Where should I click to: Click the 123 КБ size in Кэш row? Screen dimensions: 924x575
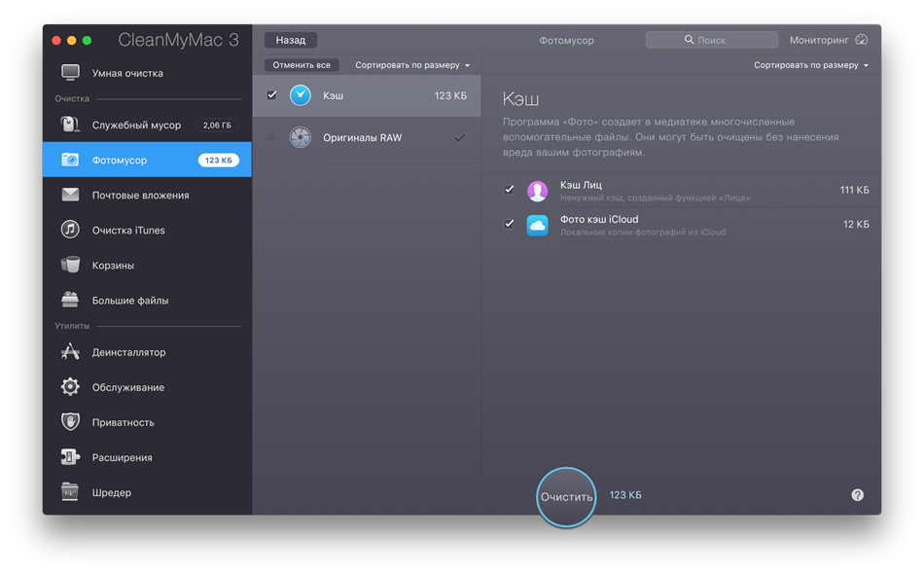point(450,95)
